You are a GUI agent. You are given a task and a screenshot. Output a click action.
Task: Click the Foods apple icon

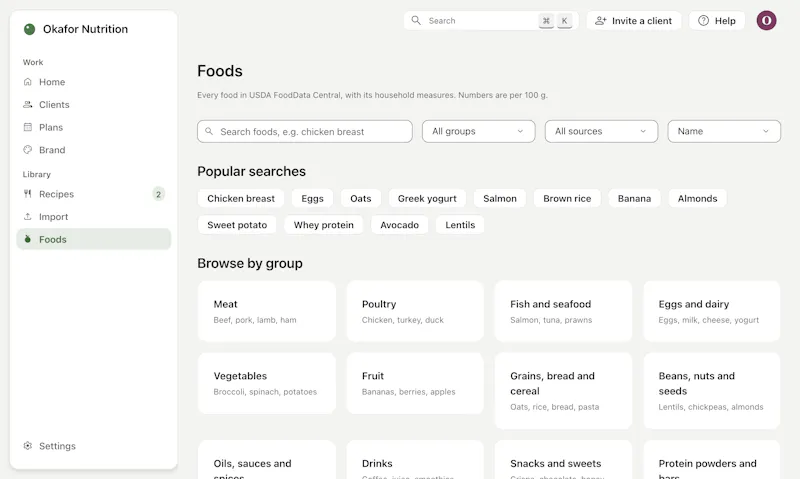[28, 239]
